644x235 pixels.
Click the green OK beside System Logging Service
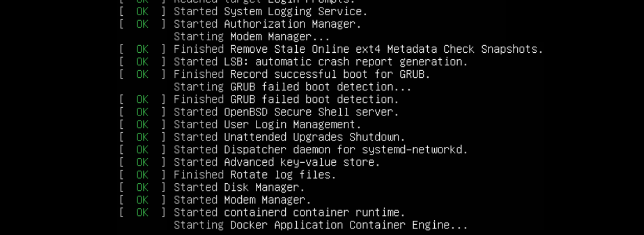pos(142,11)
